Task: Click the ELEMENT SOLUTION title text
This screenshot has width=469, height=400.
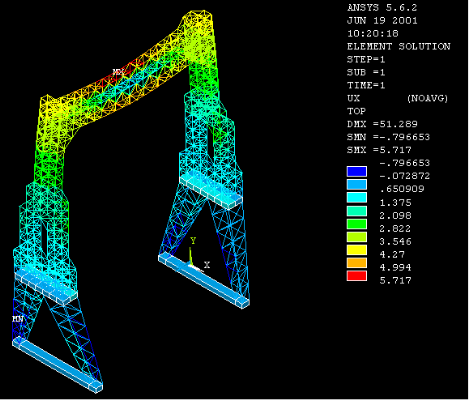Action: tap(399, 46)
